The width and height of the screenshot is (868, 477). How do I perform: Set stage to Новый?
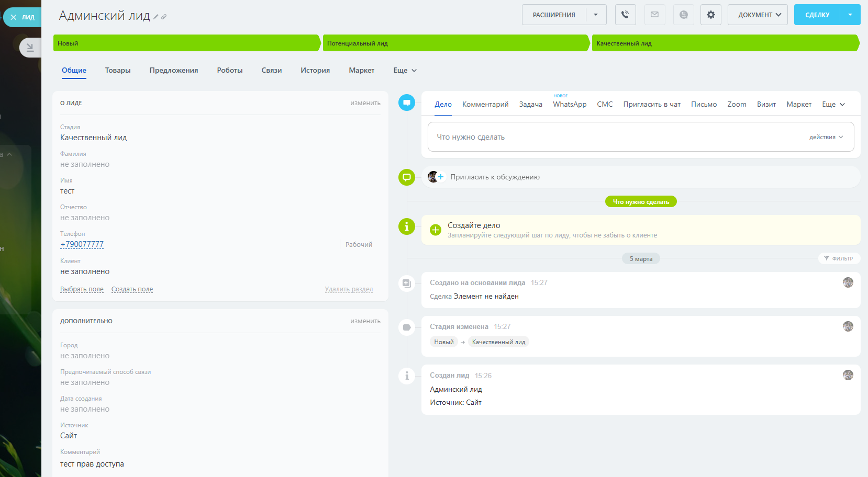187,43
